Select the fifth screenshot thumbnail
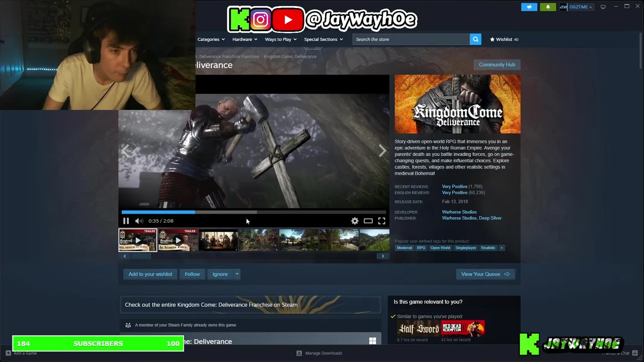 (x=298, y=240)
